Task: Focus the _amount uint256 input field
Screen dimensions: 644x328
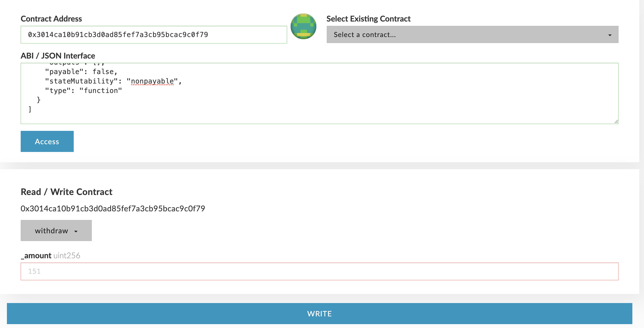Action: [319, 271]
